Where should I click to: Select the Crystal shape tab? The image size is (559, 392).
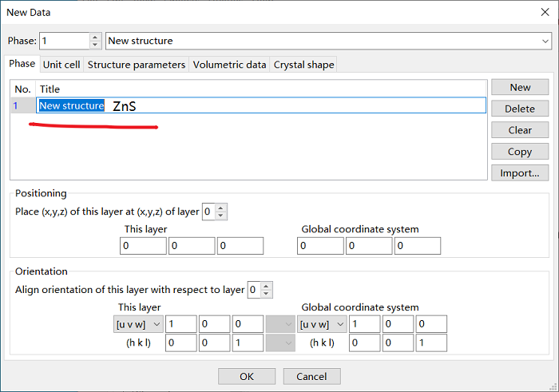point(303,65)
